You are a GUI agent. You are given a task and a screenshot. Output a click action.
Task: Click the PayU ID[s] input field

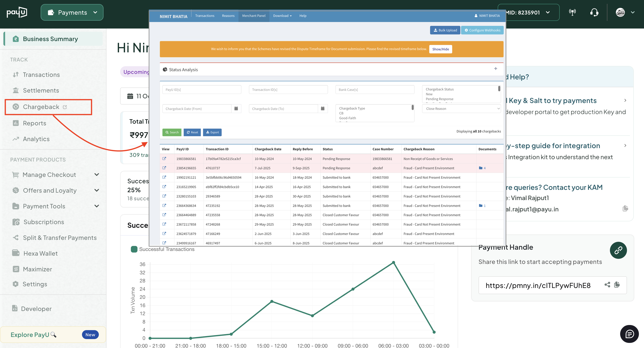point(201,90)
